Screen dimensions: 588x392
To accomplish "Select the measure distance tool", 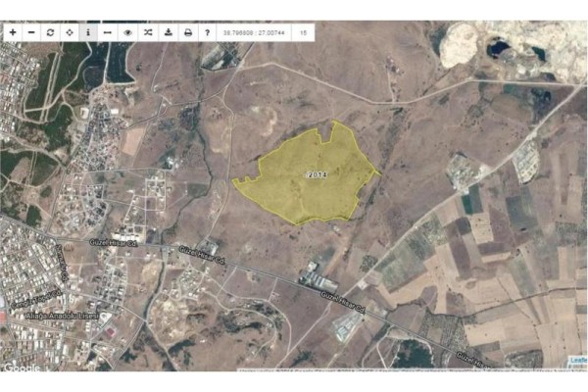I will tap(108, 32).
